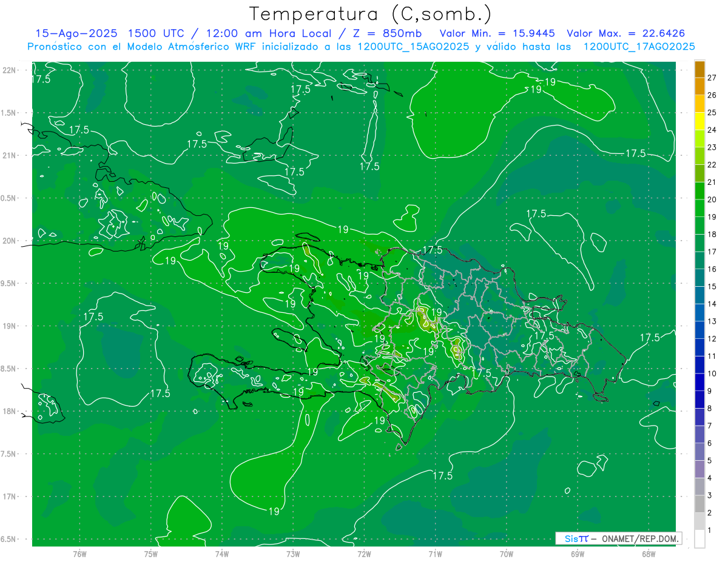Click the color scale label "21"
728x562 pixels.
point(712,182)
